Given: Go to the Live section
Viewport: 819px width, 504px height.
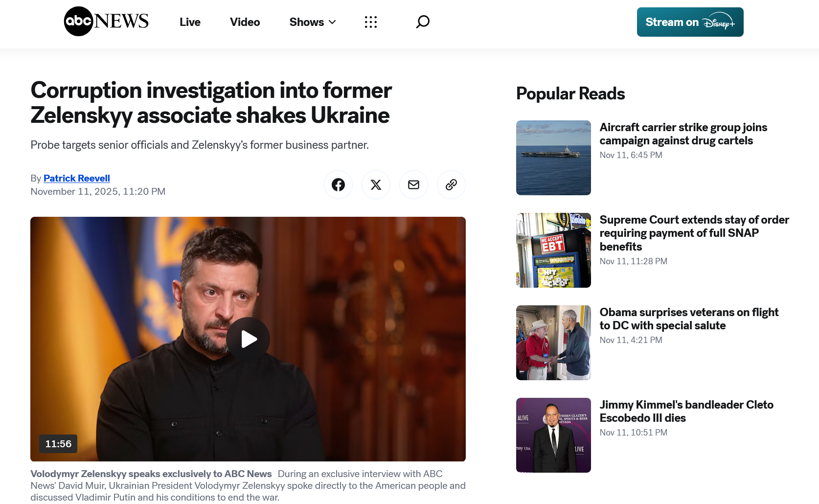Looking at the screenshot, I should click(x=190, y=22).
